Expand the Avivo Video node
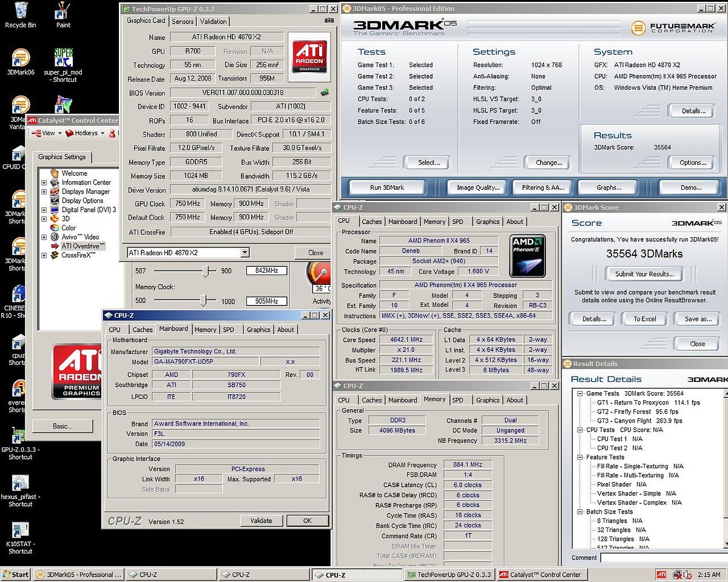This screenshot has width=728, height=582. coord(44,237)
